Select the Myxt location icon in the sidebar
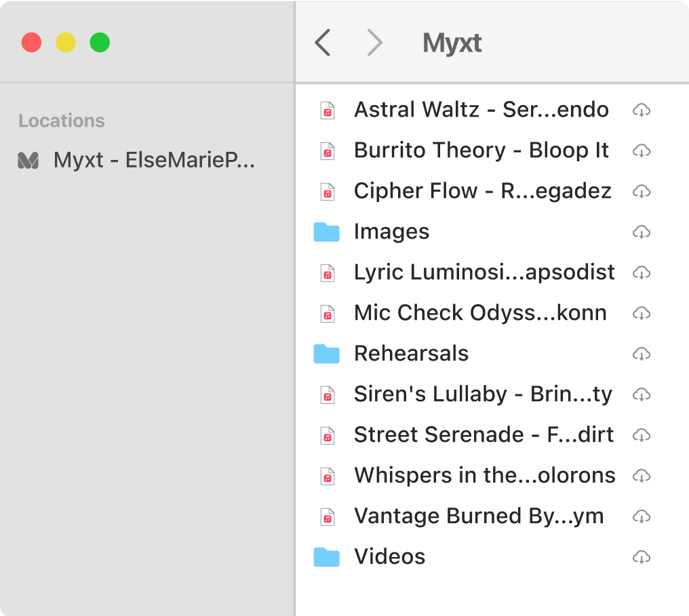This screenshot has height=616, width=689. point(28,161)
